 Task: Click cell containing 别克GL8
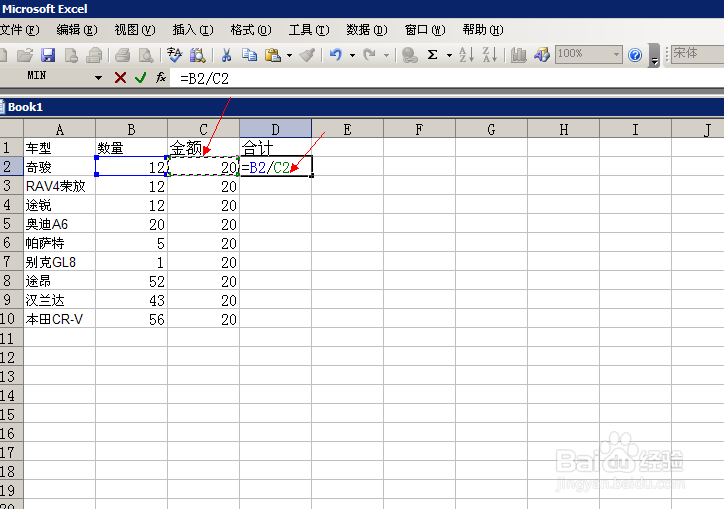coord(60,262)
